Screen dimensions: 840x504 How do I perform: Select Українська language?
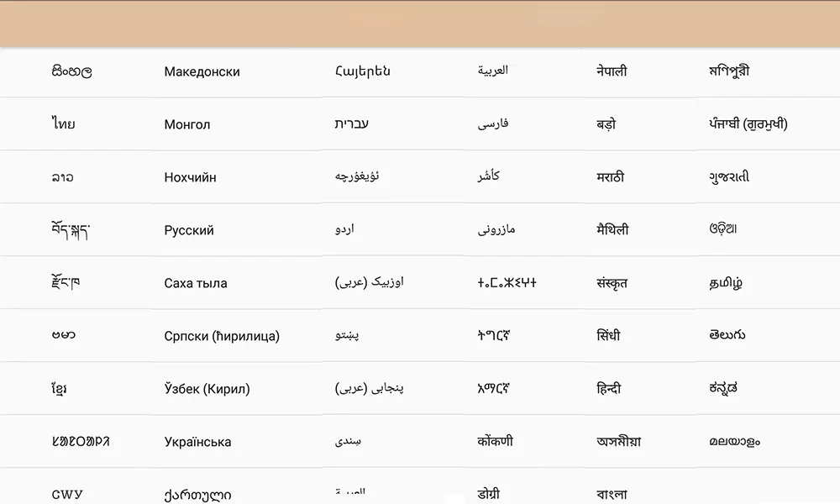click(197, 442)
